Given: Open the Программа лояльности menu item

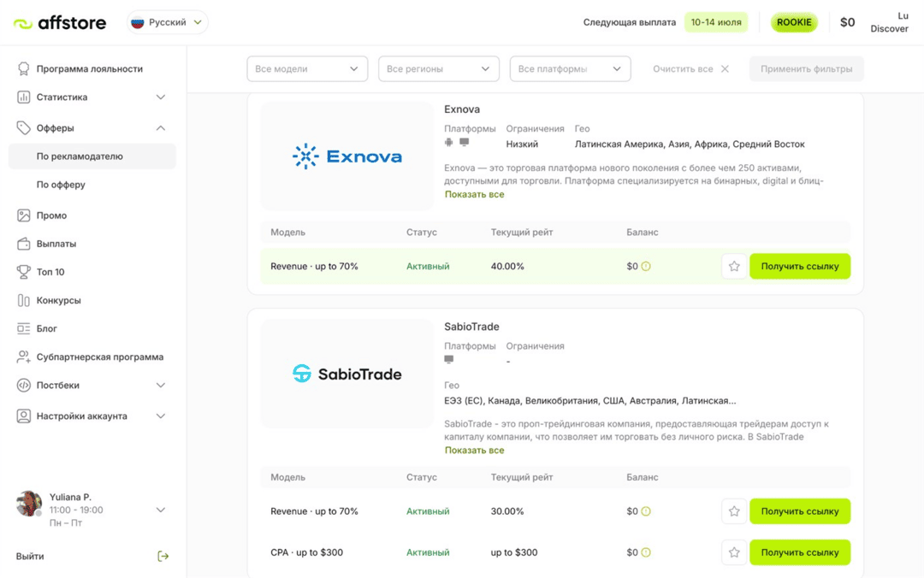Looking at the screenshot, I should [90, 69].
